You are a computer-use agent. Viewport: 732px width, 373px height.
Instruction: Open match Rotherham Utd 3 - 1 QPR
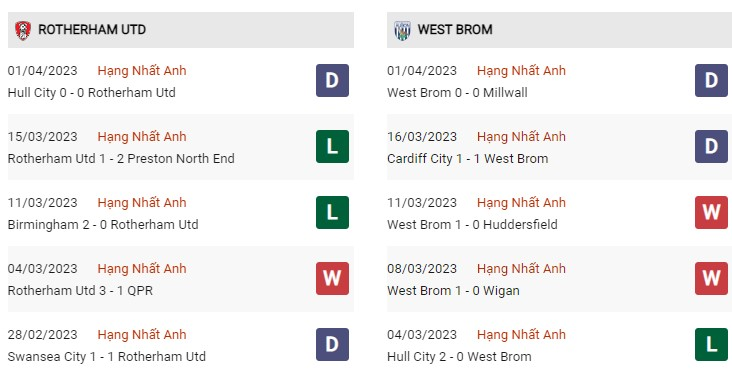80,290
